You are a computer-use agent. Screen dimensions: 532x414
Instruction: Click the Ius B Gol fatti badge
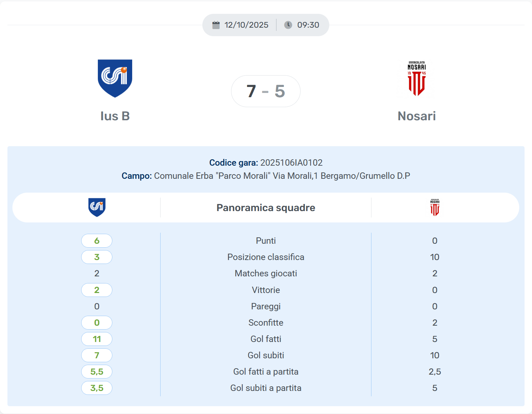[97, 339]
